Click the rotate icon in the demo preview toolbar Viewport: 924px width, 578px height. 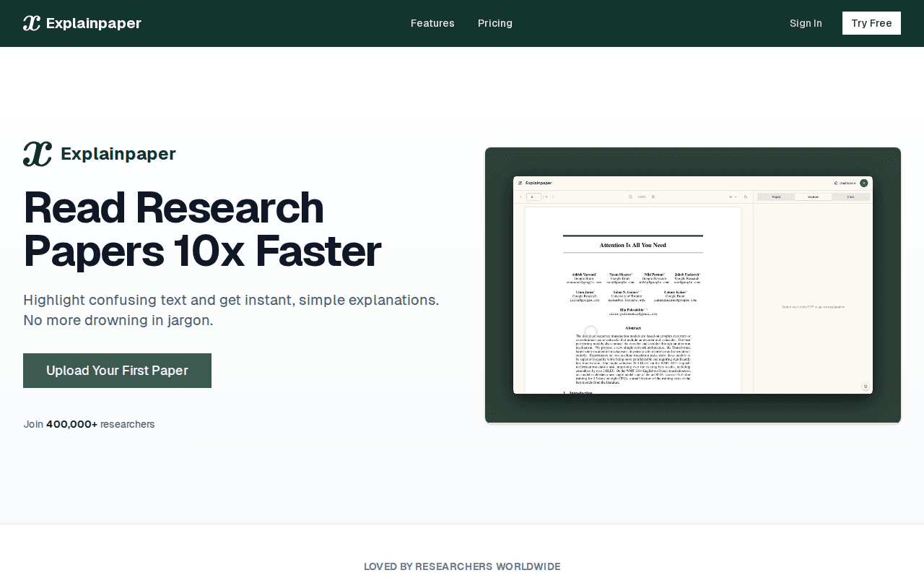coord(746,197)
